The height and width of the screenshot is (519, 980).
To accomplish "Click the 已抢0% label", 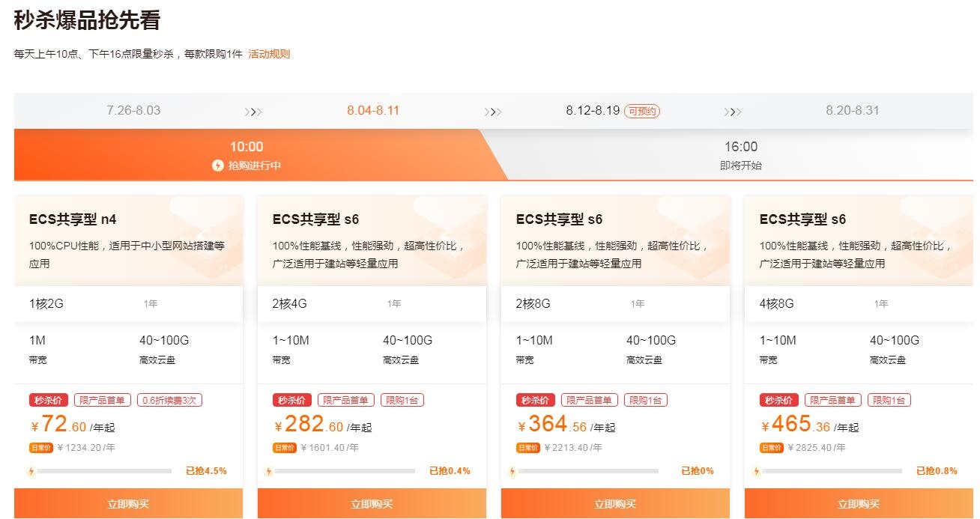I will 697,471.
